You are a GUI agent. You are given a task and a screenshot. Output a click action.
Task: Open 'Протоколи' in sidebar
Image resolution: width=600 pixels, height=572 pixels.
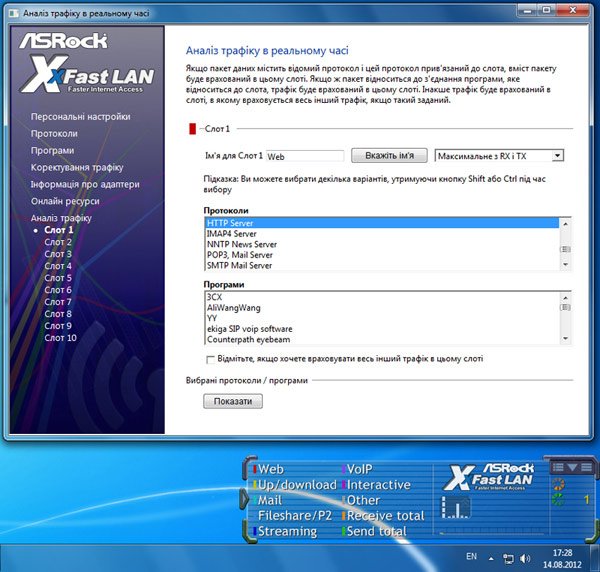[x=54, y=134]
